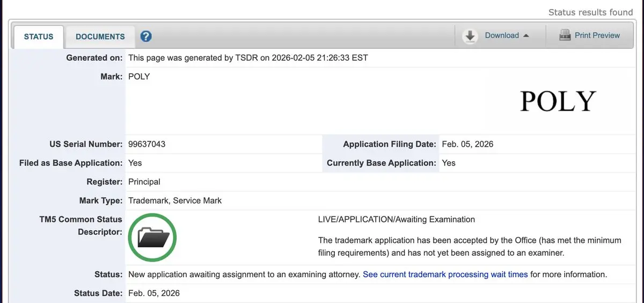Viewport: 644px width, 303px height.
Task: Open Print Preview via its label
Action: coord(597,35)
